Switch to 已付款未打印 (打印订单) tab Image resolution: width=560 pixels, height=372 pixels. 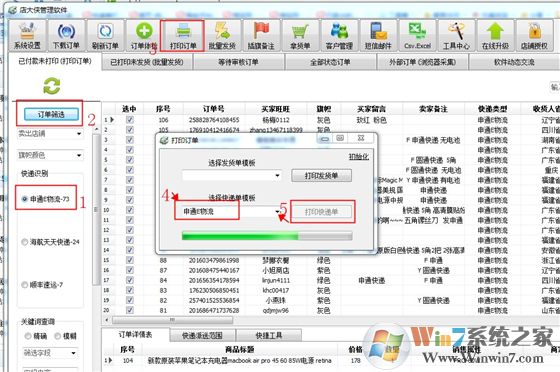[55, 61]
